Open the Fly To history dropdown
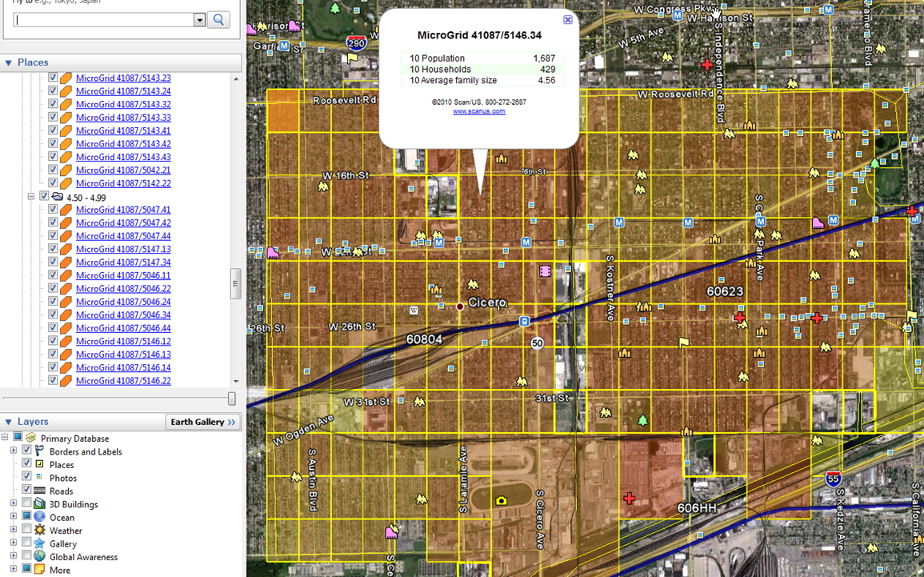Viewport: 924px width, 577px height. click(199, 20)
